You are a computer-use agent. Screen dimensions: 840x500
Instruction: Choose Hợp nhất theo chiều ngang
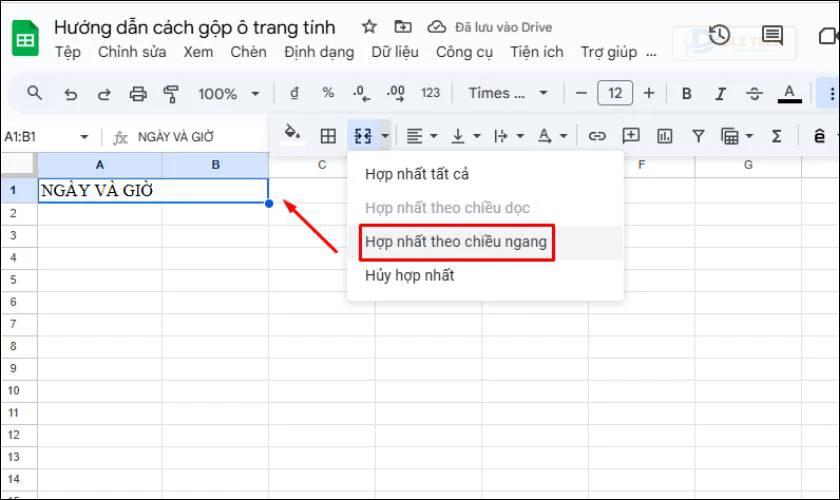coord(485,242)
